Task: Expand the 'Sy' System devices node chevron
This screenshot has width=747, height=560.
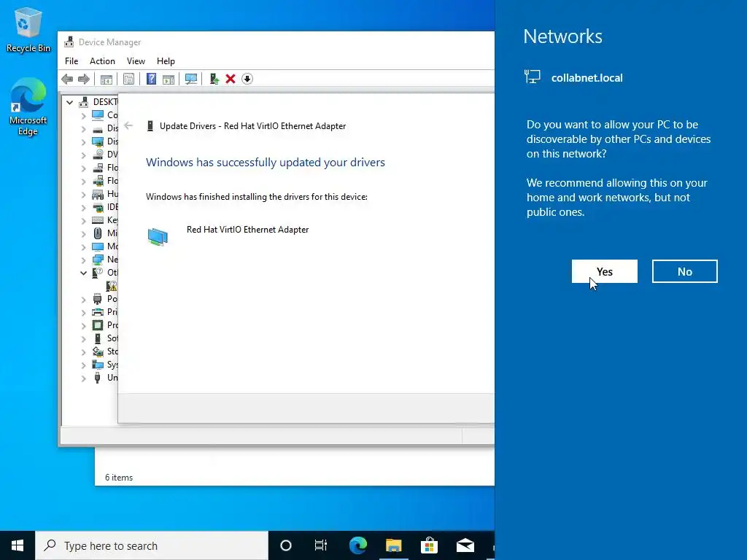Action: tap(84, 365)
